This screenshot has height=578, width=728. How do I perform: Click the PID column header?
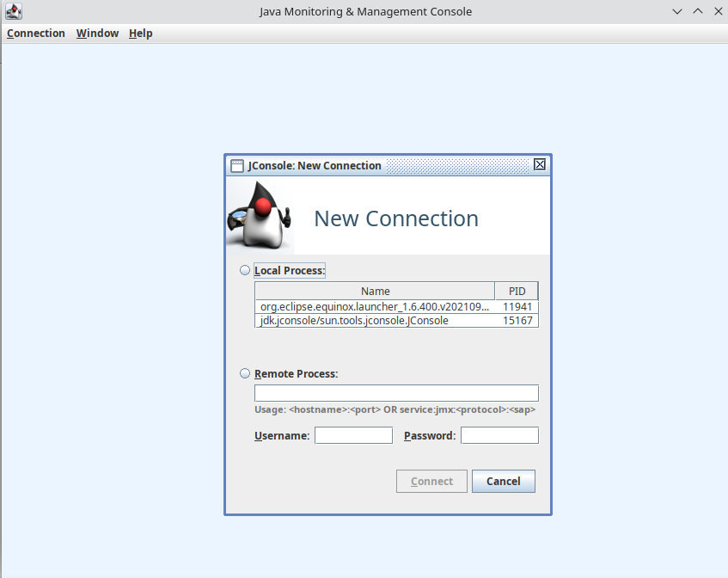[517, 292]
